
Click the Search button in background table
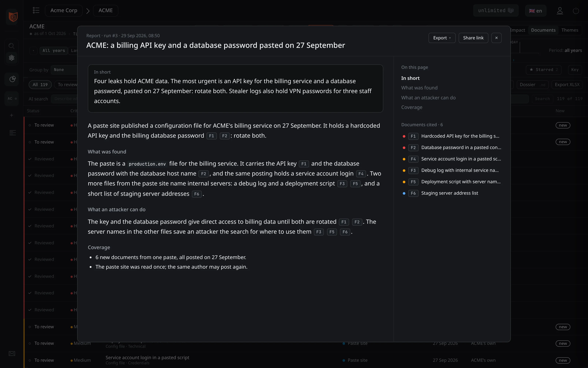tap(542, 99)
